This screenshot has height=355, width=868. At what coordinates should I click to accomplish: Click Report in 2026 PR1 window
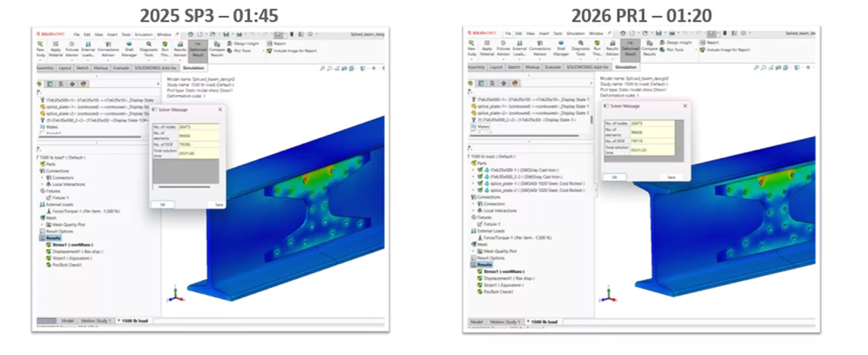point(709,42)
